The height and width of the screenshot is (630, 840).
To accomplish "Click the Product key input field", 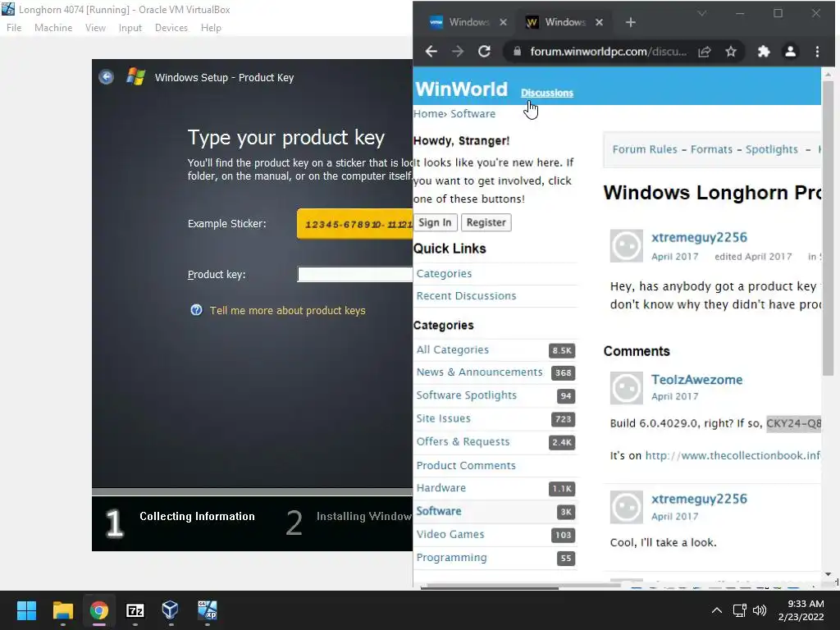I will (x=354, y=274).
